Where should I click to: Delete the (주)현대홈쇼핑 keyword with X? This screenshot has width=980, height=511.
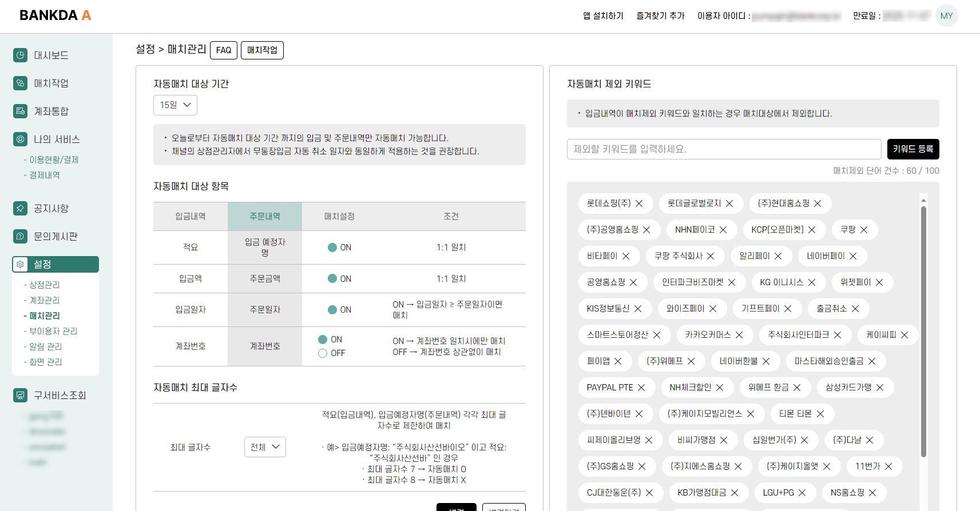pos(818,203)
